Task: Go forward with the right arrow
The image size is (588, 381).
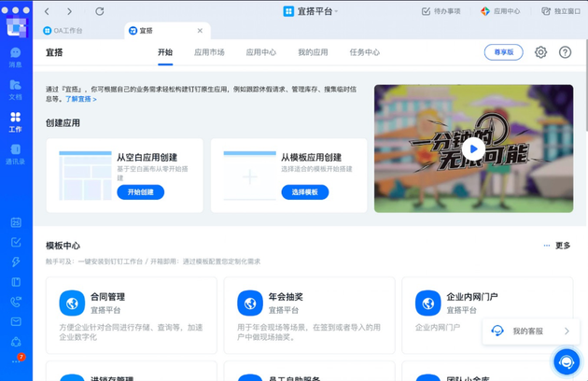Action: pyautogui.click(x=69, y=11)
